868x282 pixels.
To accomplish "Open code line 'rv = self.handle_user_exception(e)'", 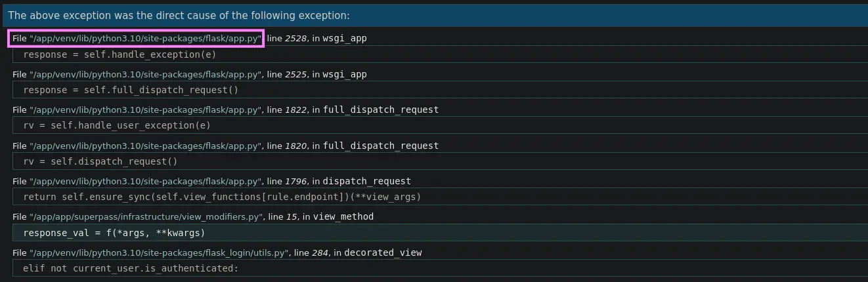I will pyautogui.click(x=440, y=125).
